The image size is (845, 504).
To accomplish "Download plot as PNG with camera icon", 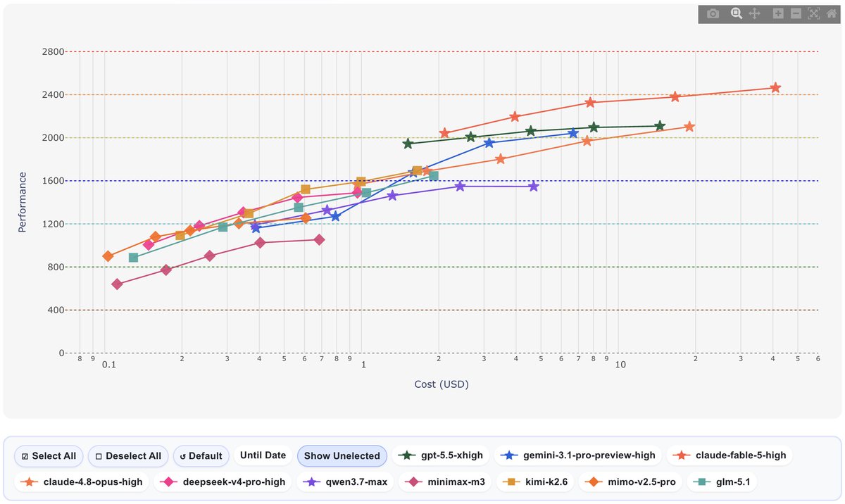I will point(713,13).
